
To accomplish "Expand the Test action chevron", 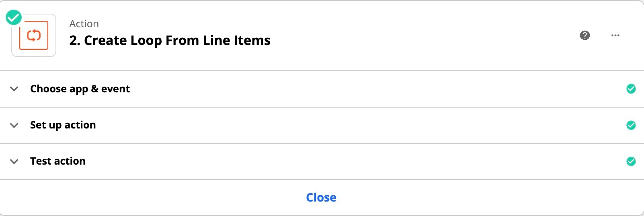I will tap(14, 161).
